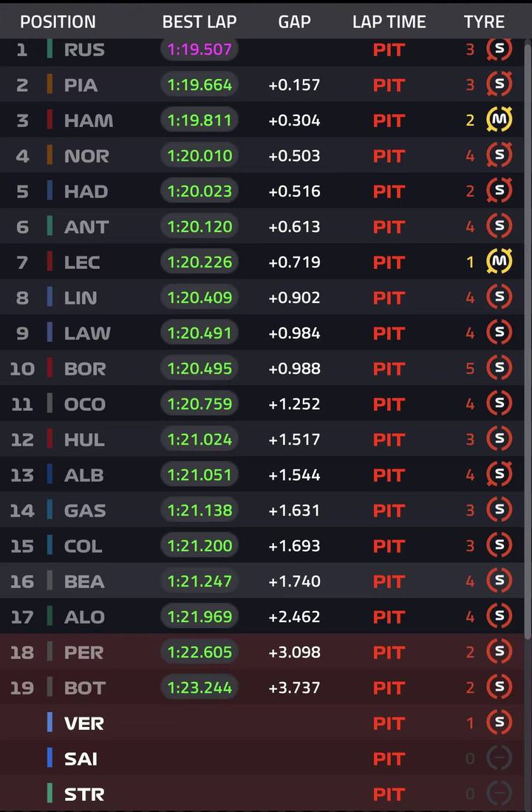
Task: Click Leclerc's yellow medium tyre icon
Action: 499,262
